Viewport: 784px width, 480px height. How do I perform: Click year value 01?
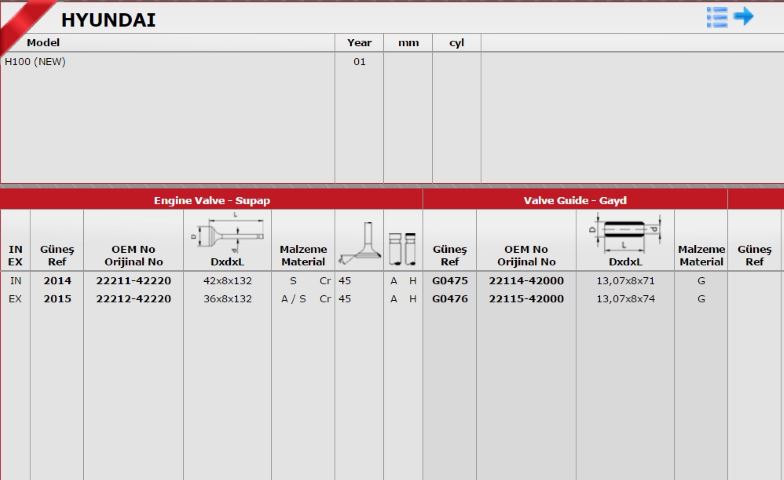pos(359,62)
